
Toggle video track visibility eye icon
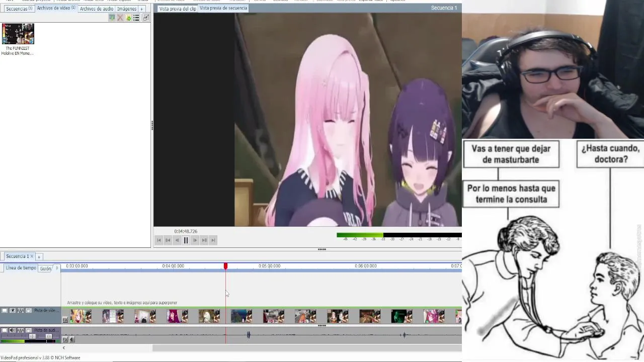[13, 311]
